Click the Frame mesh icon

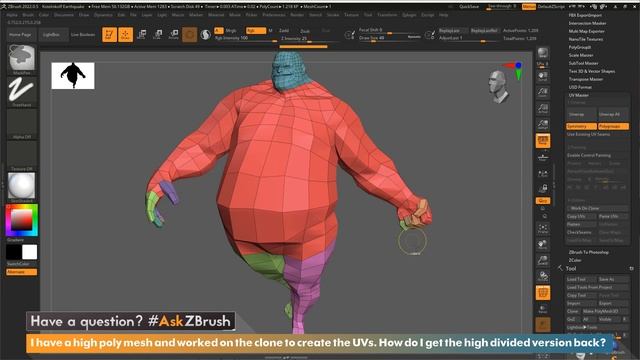tap(543, 229)
